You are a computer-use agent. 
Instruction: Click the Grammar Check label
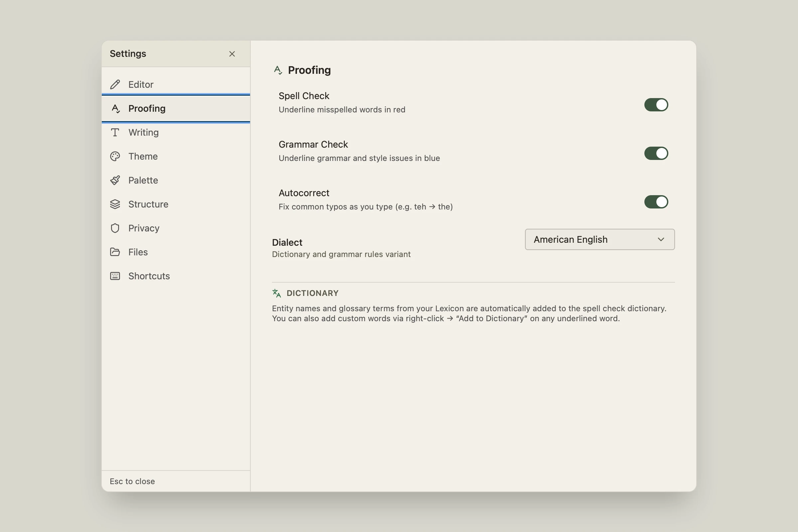coord(313,145)
